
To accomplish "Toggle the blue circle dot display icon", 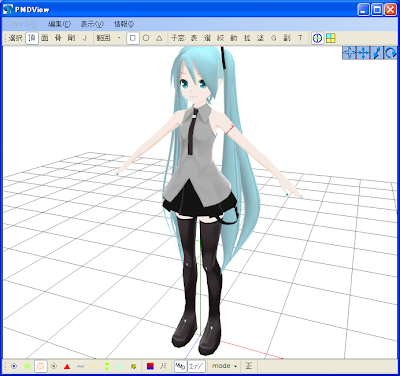I will click(14, 366).
